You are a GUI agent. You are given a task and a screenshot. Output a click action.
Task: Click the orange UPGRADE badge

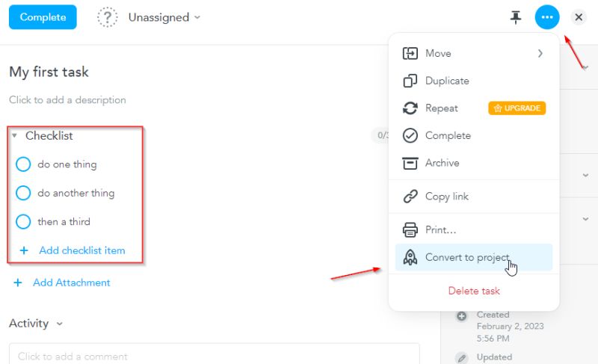[517, 108]
